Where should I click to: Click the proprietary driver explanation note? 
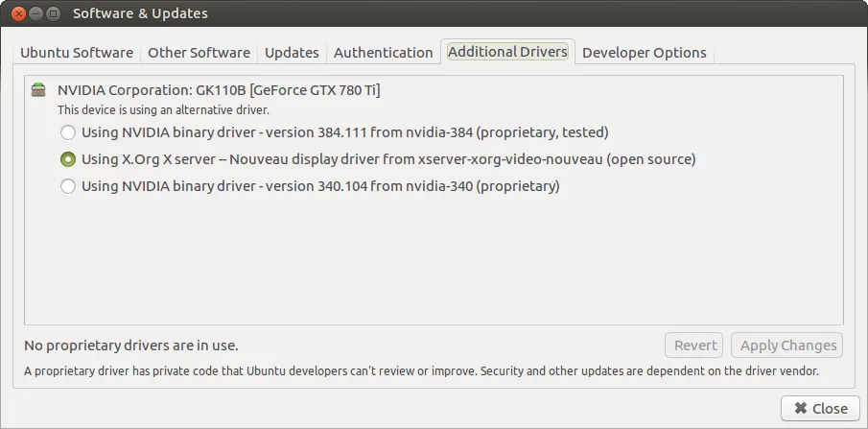[x=421, y=370]
